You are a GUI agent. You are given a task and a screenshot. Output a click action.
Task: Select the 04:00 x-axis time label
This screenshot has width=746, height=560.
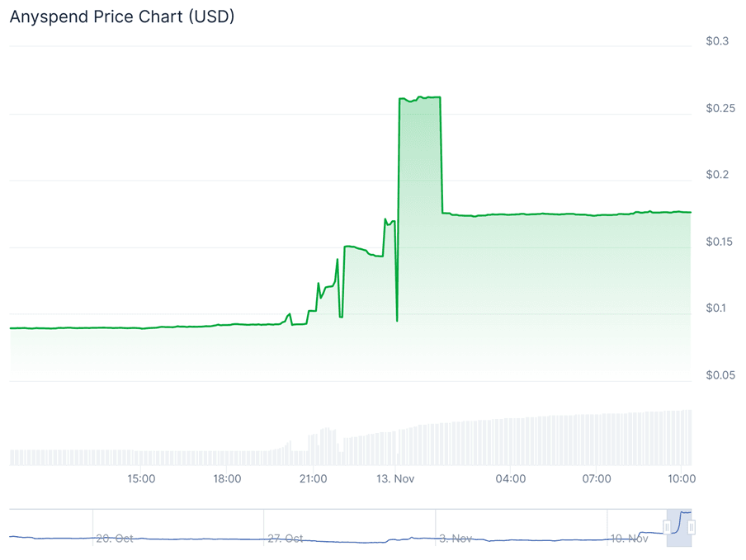511,478
